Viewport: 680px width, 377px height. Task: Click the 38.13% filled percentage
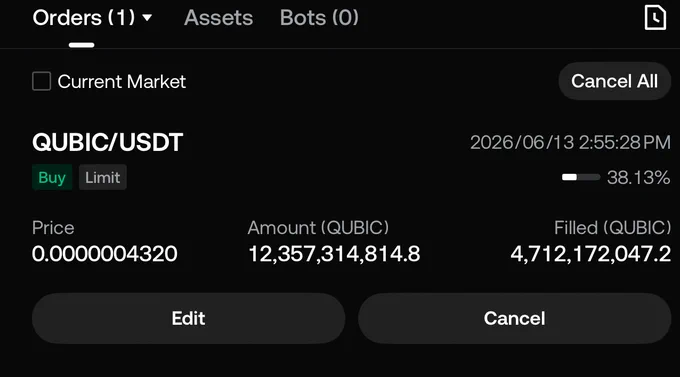pos(638,177)
